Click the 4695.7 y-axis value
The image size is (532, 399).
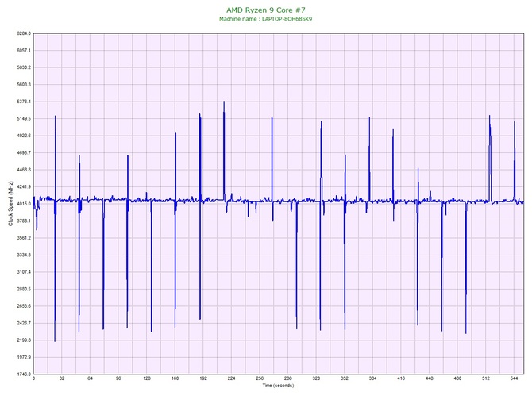23,153
